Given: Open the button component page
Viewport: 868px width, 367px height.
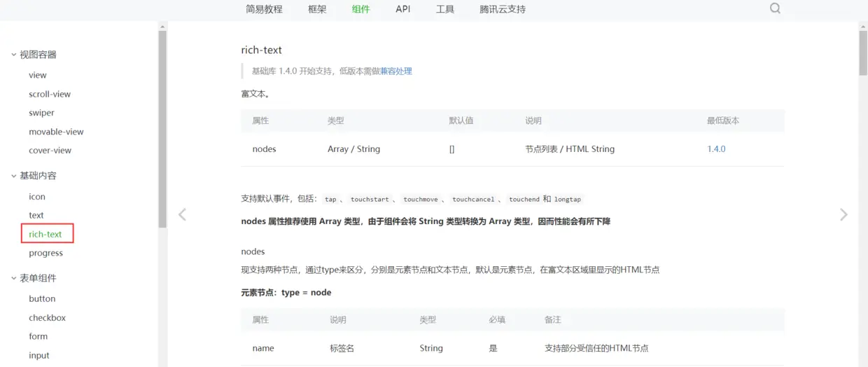Looking at the screenshot, I should [42, 298].
